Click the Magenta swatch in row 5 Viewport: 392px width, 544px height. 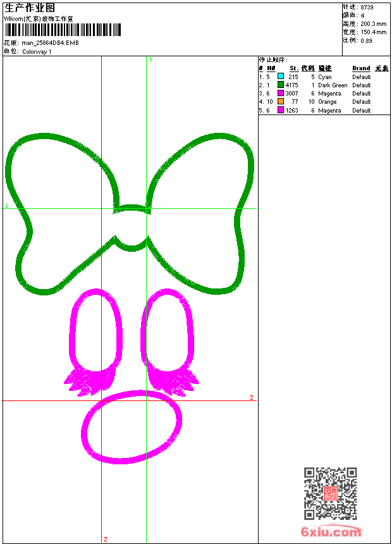(x=281, y=110)
